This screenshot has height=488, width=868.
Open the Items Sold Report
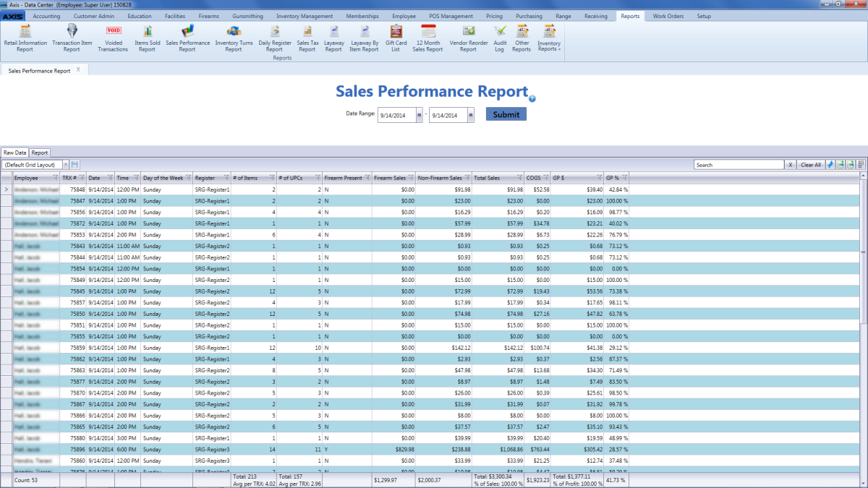(147, 38)
